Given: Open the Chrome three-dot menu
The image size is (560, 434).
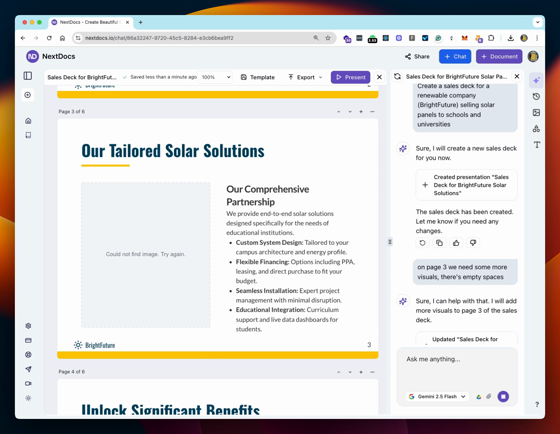Looking at the screenshot, I should [x=537, y=38].
